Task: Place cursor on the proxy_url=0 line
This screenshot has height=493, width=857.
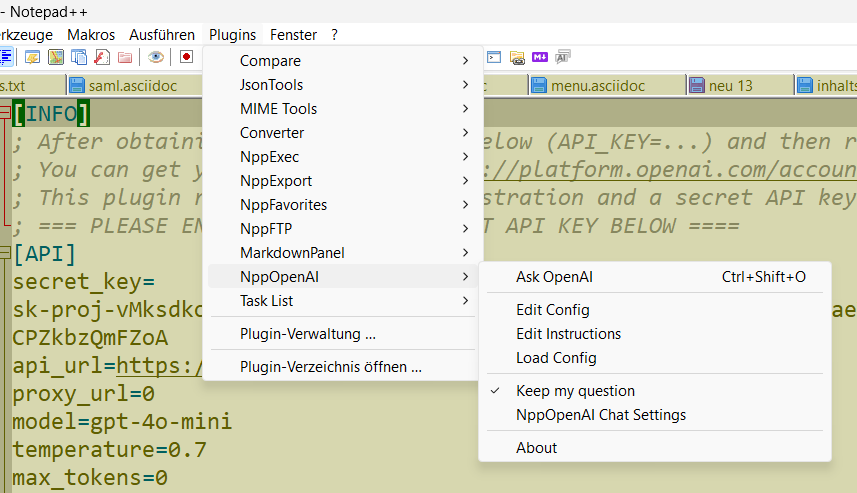Action: pyautogui.click(x=84, y=394)
